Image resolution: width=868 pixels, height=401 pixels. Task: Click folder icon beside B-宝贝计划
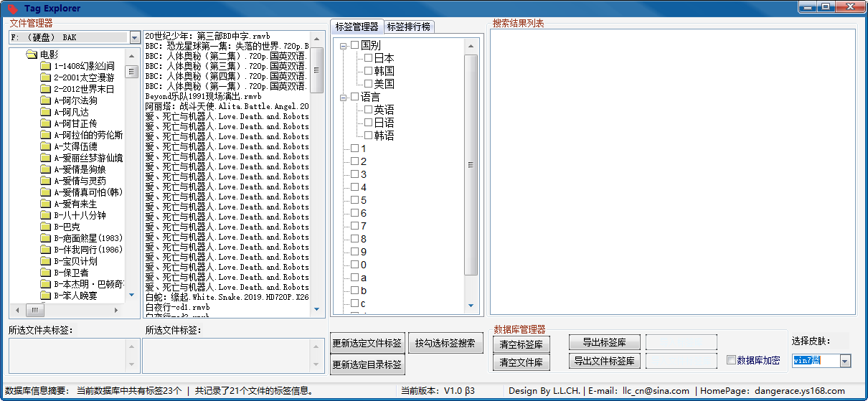click(45, 261)
